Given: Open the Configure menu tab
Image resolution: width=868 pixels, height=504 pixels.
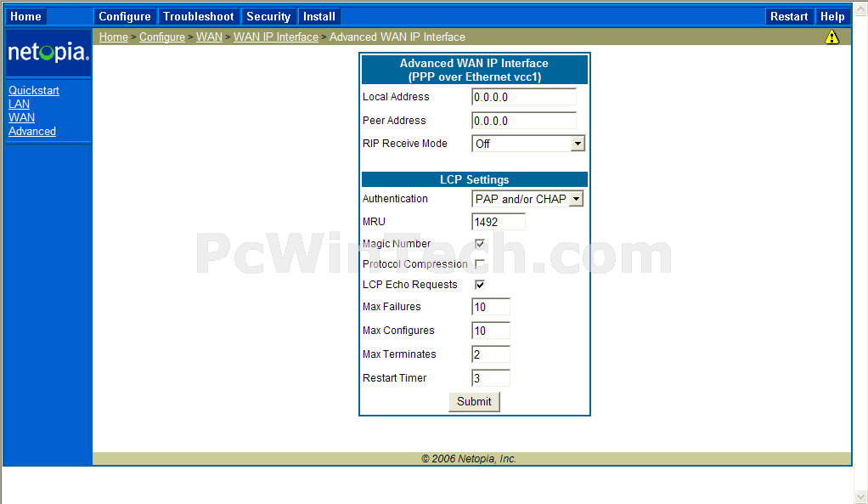Looking at the screenshot, I should click(x=125, y=17).
